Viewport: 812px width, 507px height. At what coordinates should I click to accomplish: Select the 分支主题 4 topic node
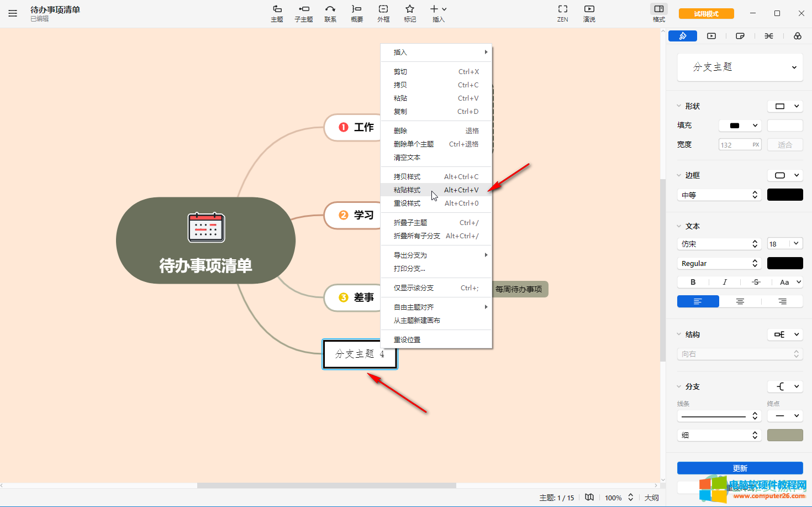click(360, 354)
